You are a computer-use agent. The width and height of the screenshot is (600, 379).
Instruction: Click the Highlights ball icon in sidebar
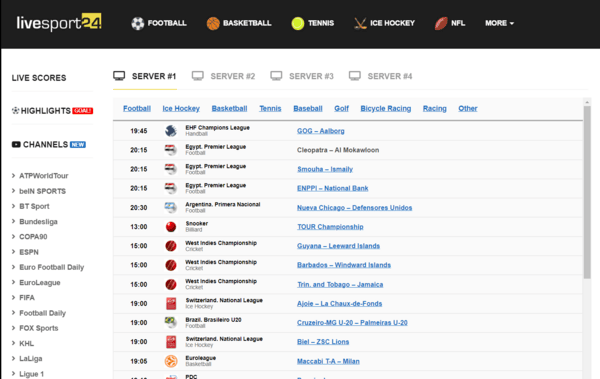(15, 111)
